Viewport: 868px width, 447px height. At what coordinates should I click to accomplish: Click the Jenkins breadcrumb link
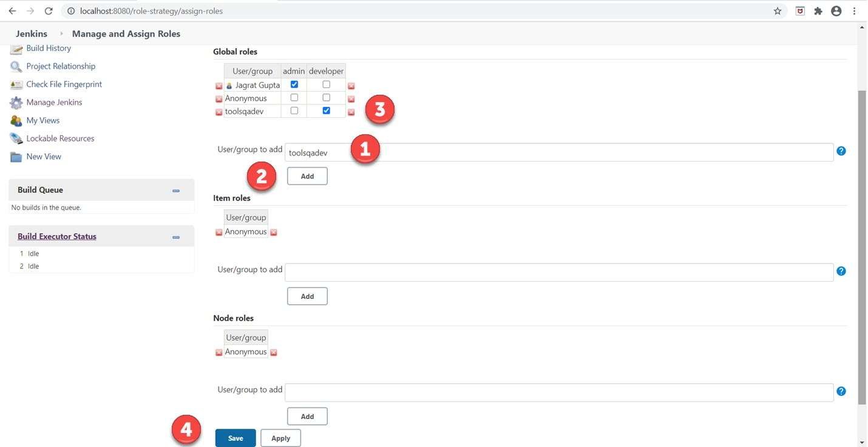click(x=32, y=34)
